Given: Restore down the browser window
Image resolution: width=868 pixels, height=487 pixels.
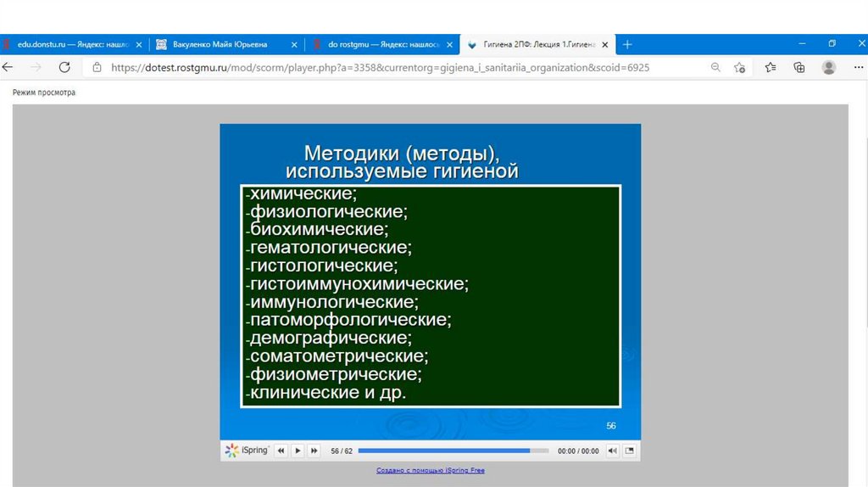Looking at the screenshot, I should click(x=832, y=44).
